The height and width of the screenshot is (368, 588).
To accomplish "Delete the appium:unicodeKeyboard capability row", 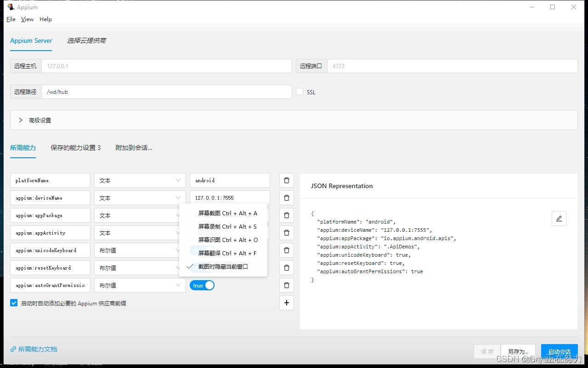I will 287,250.
